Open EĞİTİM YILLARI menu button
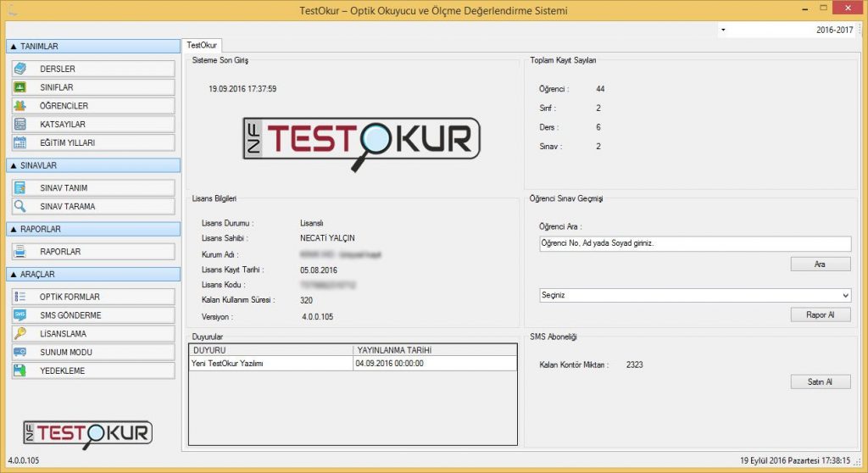The height and width of the screenshot is (473, 868). [93, 142]
